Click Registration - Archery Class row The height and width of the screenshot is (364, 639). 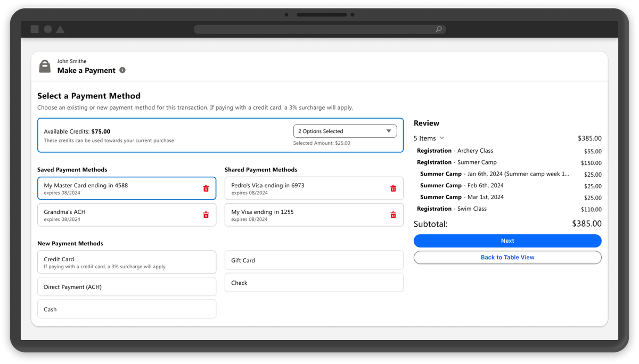509,151
